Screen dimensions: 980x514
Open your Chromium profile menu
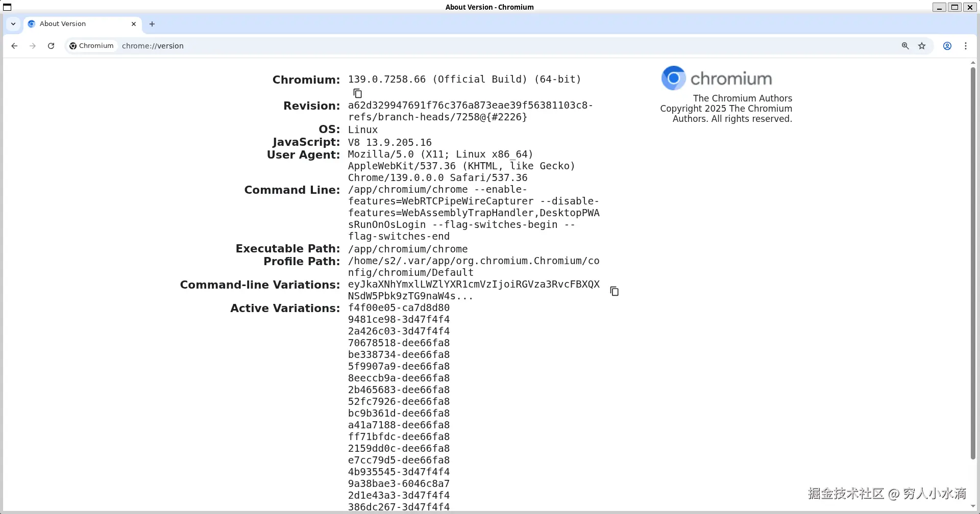[947, 46]
